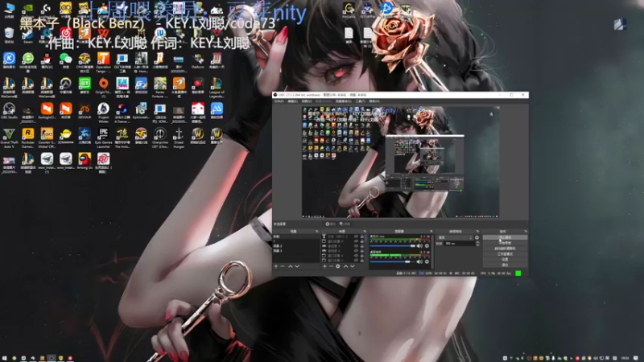Toggle eye of fourth source row
The height and width of the screenshot is (362, 644).
pyautogui.click(x=356, y=251)
